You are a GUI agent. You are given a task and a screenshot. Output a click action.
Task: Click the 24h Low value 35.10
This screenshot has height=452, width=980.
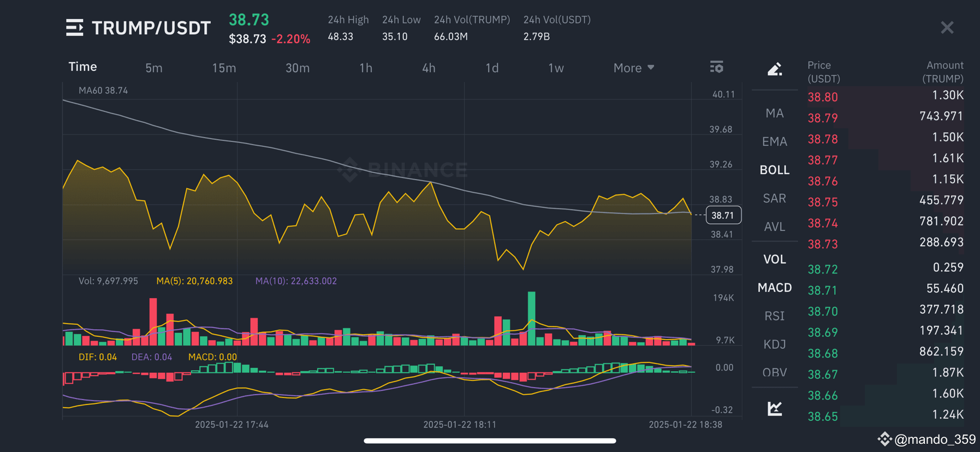395,37
